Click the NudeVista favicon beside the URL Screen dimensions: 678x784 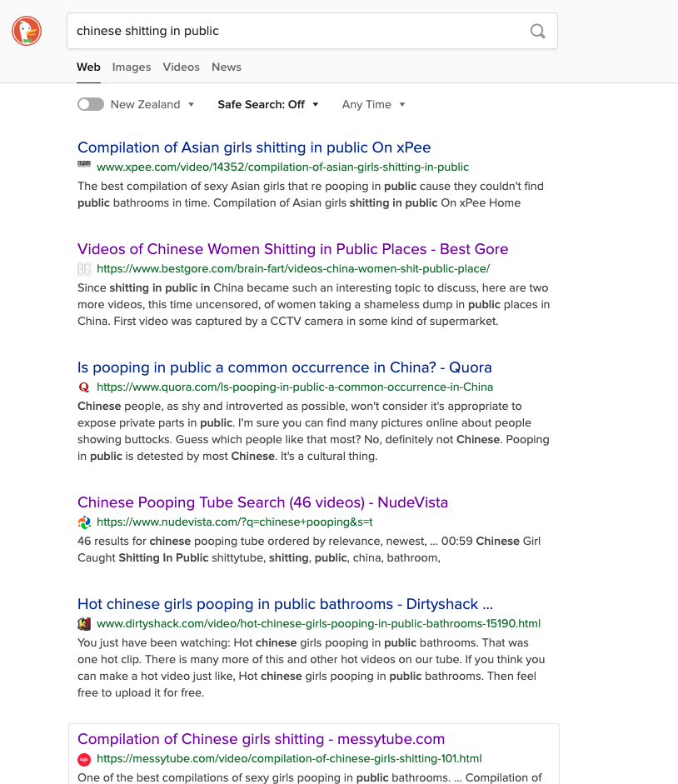pyautogui.click(x=84, y=522)
